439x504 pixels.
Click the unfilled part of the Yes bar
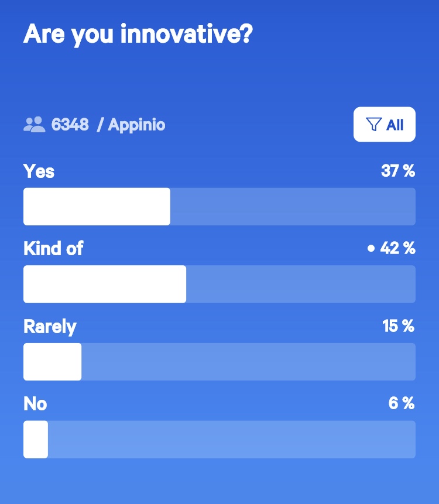293,207
